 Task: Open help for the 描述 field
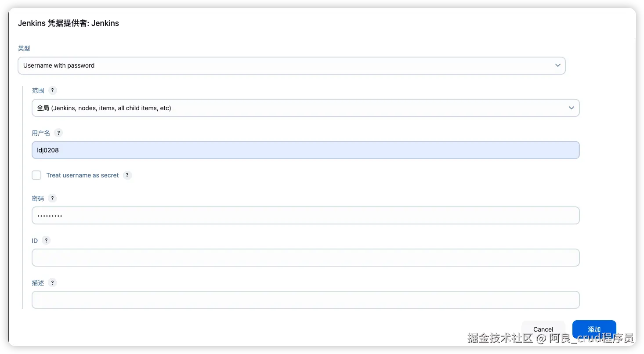point(52,283)
